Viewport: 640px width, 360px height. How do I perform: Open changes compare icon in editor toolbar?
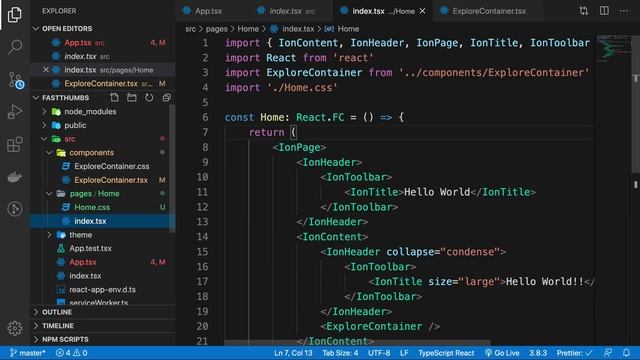tap(584, 11)
